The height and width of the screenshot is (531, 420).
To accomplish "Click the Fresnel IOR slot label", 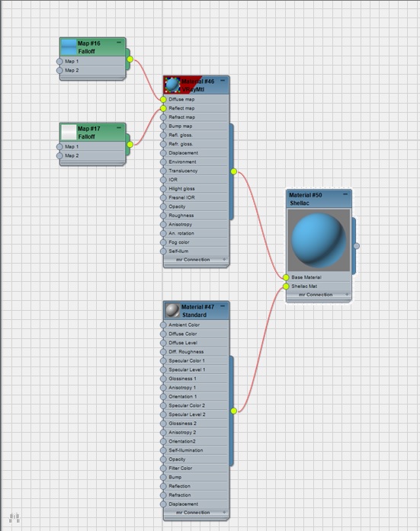I will 182,198.
